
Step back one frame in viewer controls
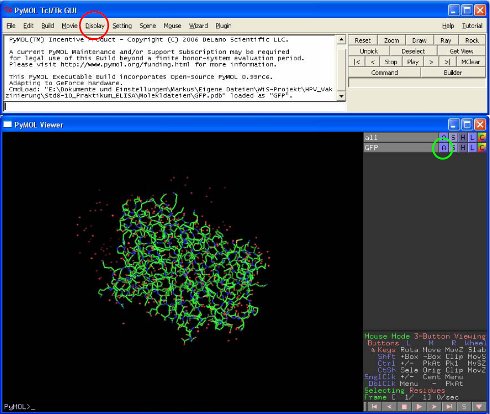(x=389, y=407)
